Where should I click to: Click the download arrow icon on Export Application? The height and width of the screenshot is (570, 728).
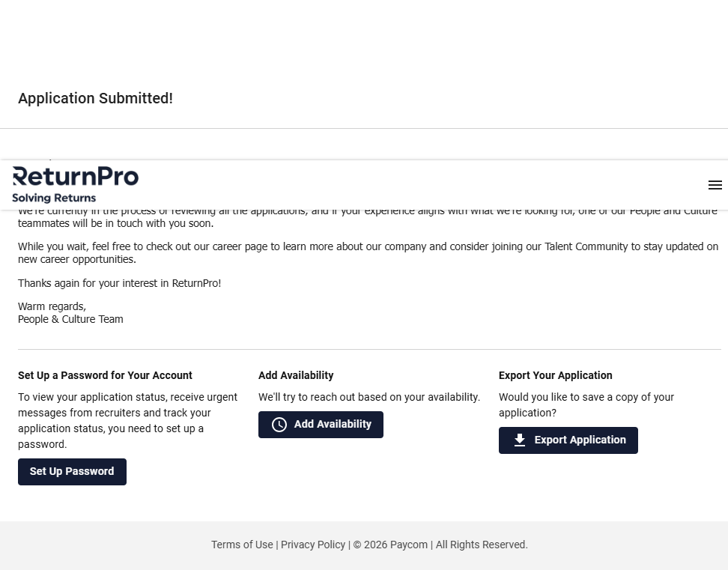(520, 440)
